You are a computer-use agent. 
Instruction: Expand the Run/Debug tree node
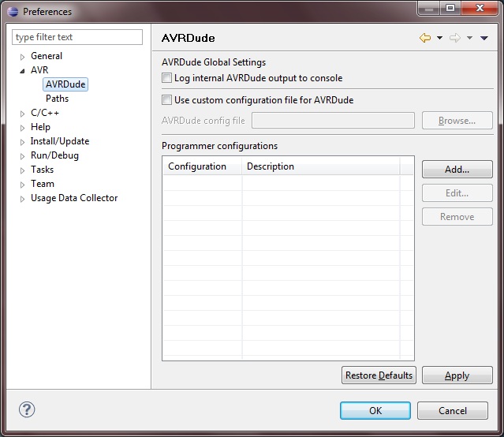point(22,156)
